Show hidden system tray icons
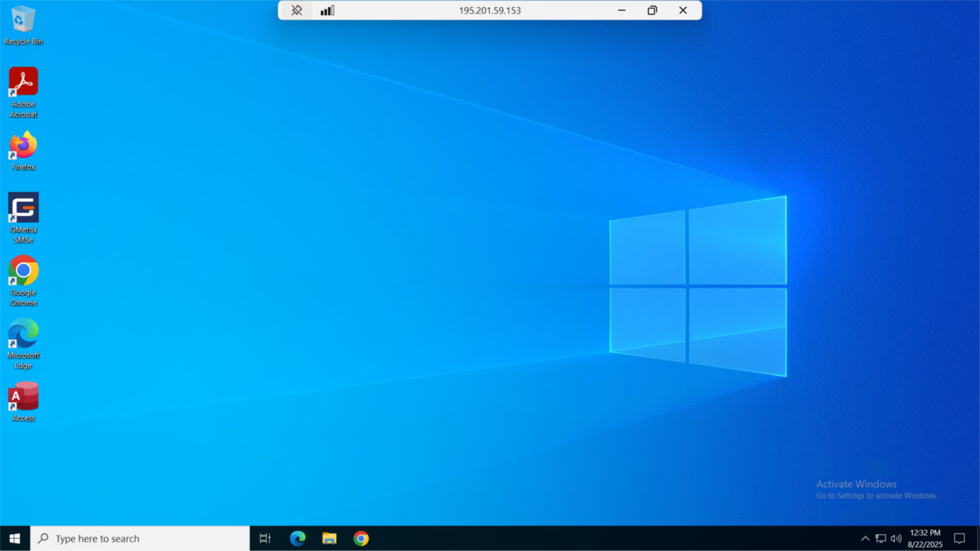980x551 pixels. coord(865,538)
